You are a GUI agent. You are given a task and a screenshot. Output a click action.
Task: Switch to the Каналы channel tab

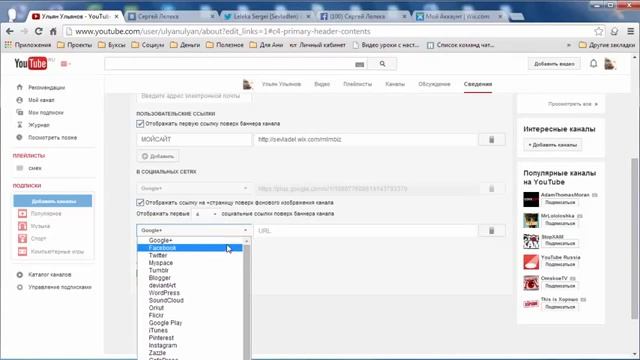(395, 84)
